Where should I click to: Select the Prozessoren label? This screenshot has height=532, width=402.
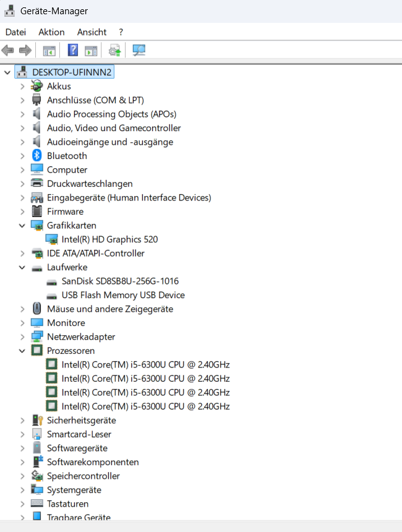71,351
